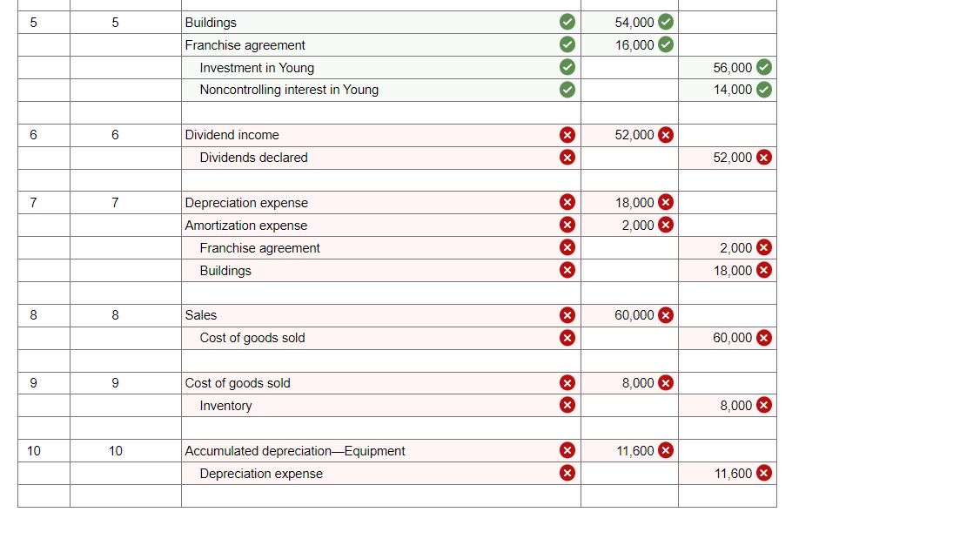Click red X beside Sales account

567,315
